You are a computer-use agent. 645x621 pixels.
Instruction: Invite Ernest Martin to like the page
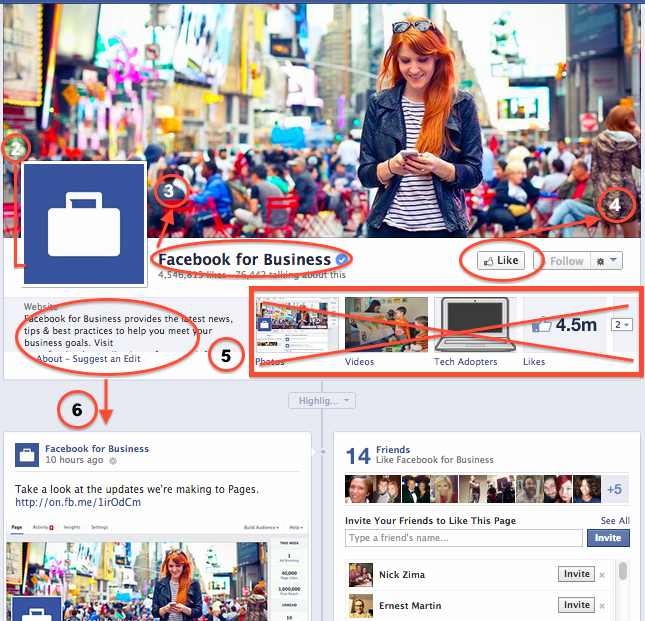tap(576, 605)
